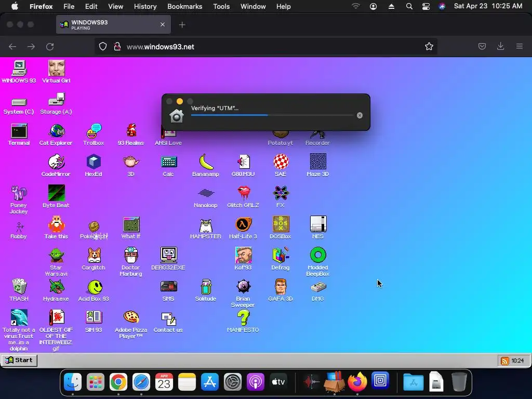Open a new Firefox tab
Image resolution: width=532 pixels, height=399 pixels.
(182, 25)
